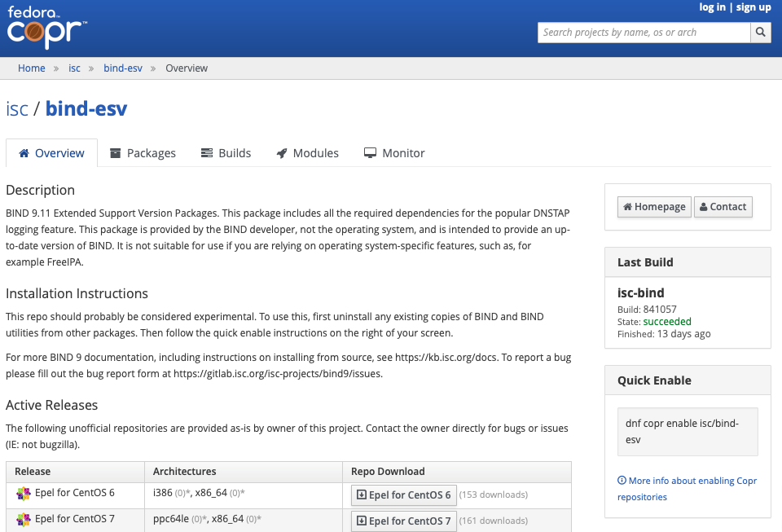Image resolution: width=782 pixels, height=532 pixels.
Task: Click the Repo Download column header
Action: tap(388, 472)
